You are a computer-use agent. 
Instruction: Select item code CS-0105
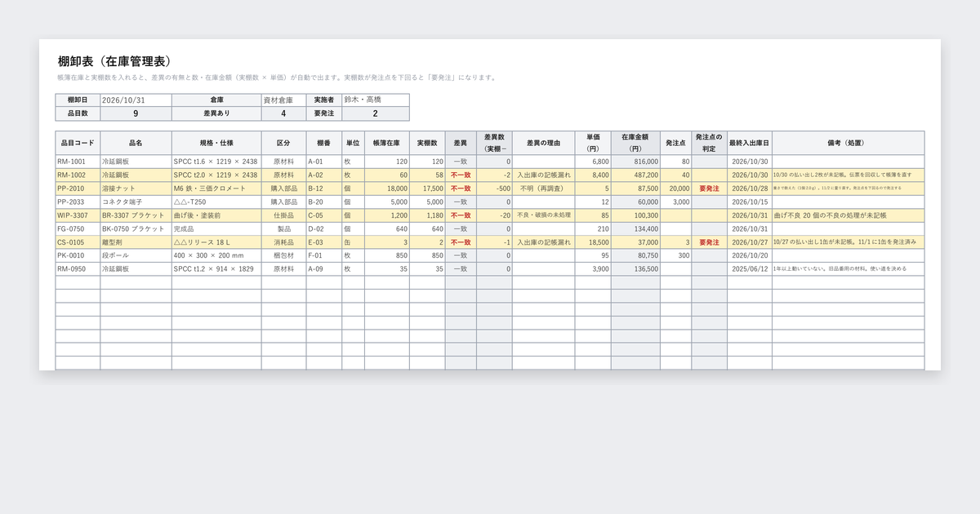(x=78, y=242)
